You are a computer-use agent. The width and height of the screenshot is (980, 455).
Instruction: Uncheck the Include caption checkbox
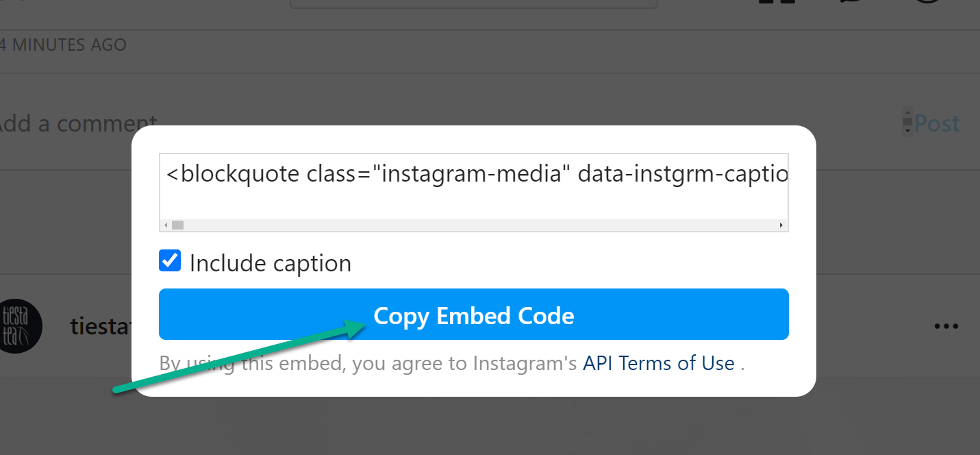(169, 260)
